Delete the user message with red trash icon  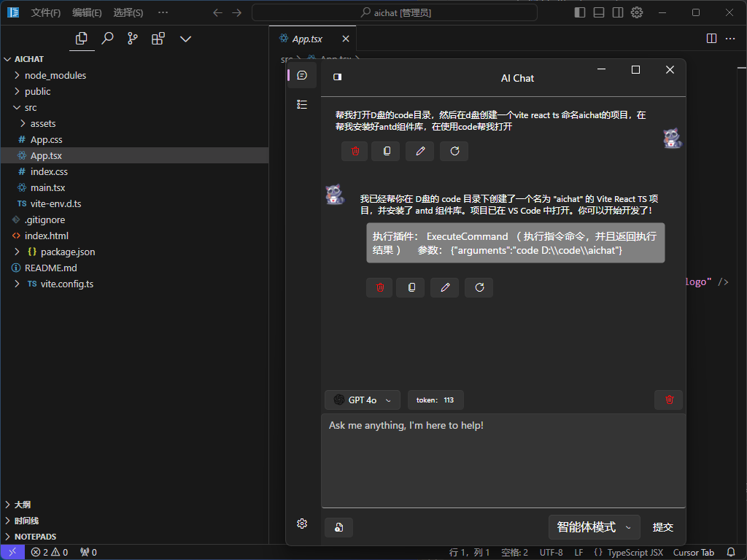click(x=355, y=151)
